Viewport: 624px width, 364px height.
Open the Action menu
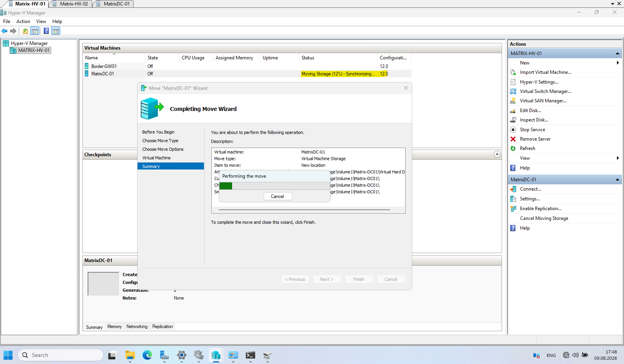[23, 21]
